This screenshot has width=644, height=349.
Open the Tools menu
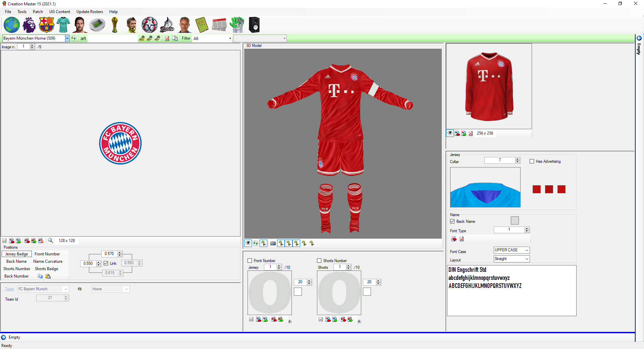tap(22, 12)
